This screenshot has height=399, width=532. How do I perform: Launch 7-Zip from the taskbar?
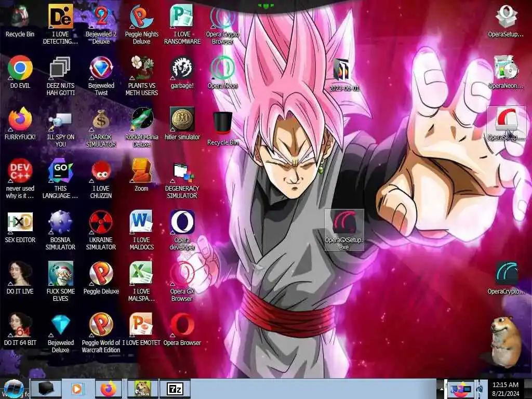pos(175,389)
